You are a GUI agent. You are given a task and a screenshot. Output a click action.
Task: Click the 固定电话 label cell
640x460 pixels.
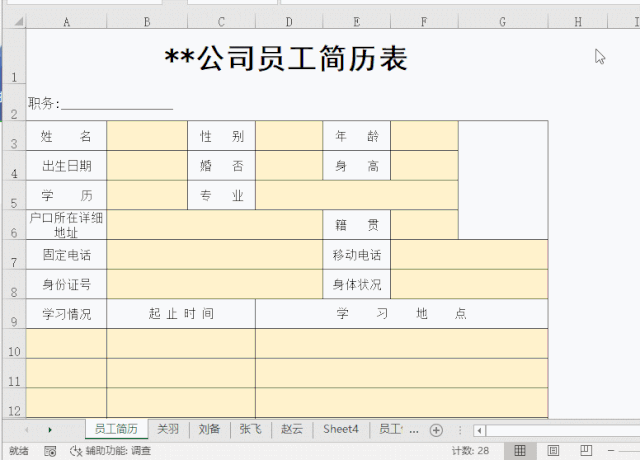(x=67, y=255)
